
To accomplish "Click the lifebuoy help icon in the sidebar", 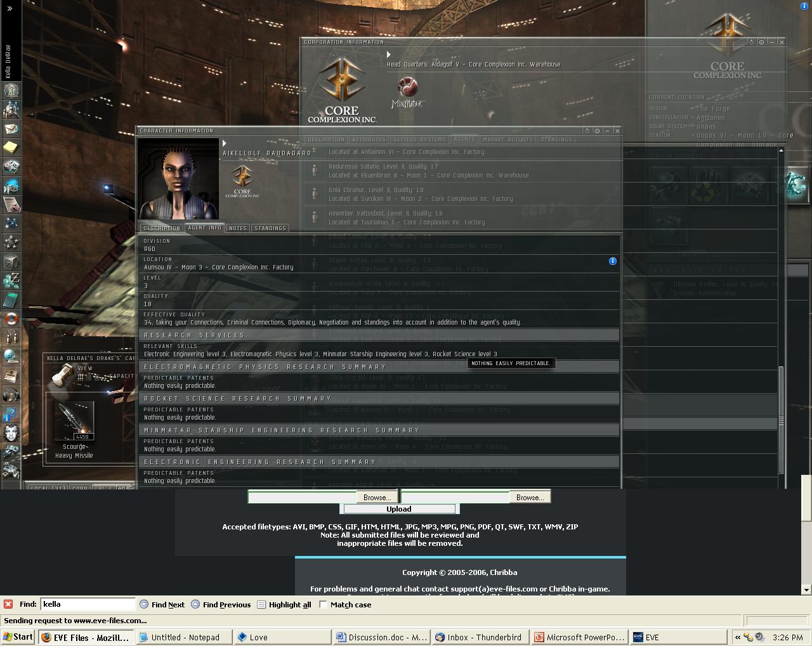I will [x=11, y=318].
